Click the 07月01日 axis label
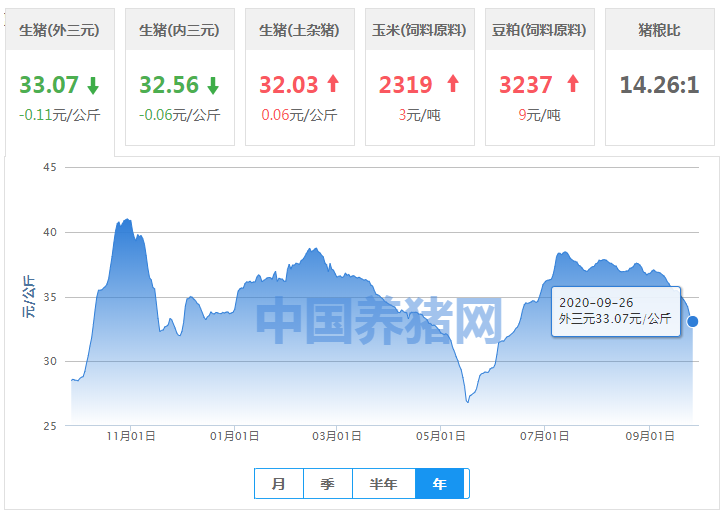The image size is (726, 514). pos(544,436)
